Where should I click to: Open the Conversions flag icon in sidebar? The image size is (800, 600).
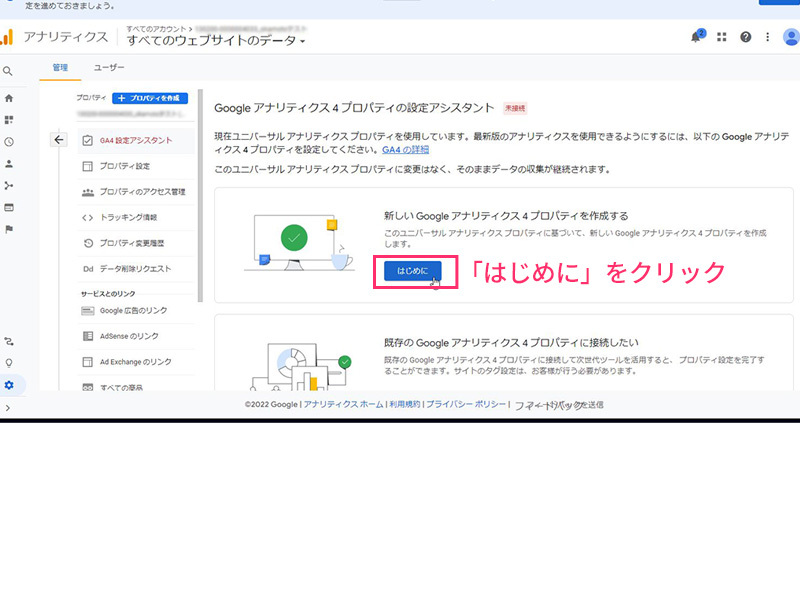(9, 229)
